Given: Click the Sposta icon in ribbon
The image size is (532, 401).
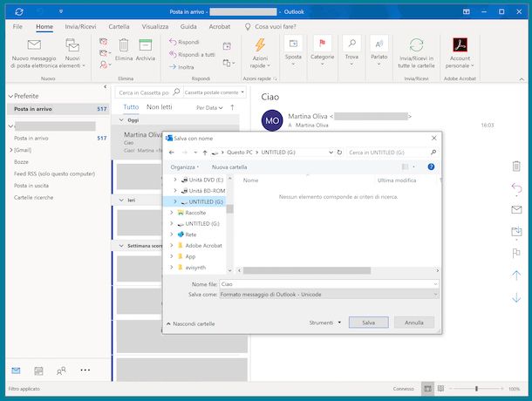Looking at the screenshot, I should tap(293, 44).
